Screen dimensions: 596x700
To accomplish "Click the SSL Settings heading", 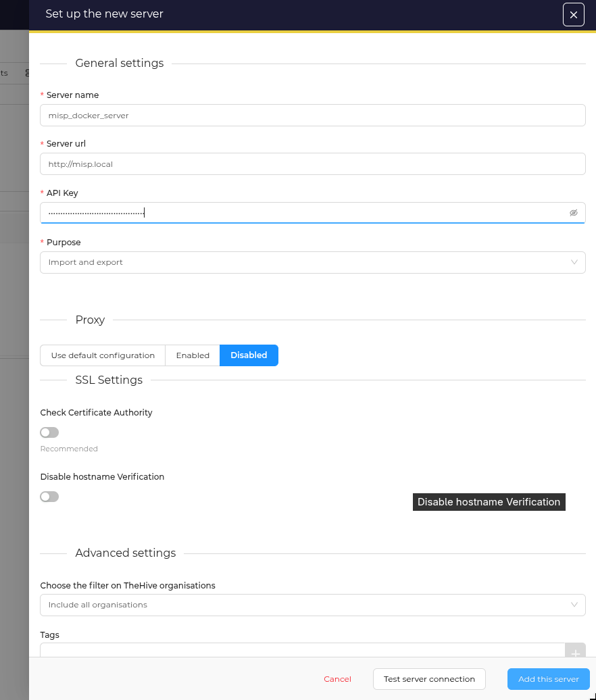I will point(109,380).
